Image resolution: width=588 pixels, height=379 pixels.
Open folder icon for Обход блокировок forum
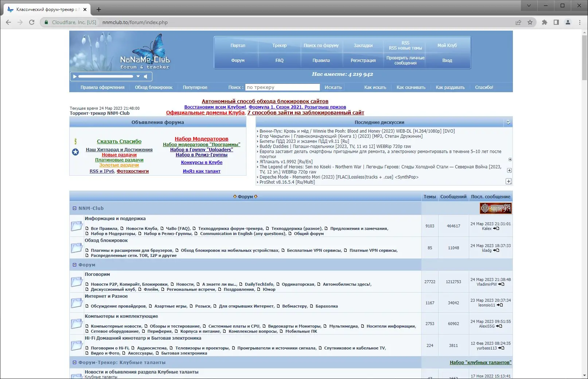77,248
